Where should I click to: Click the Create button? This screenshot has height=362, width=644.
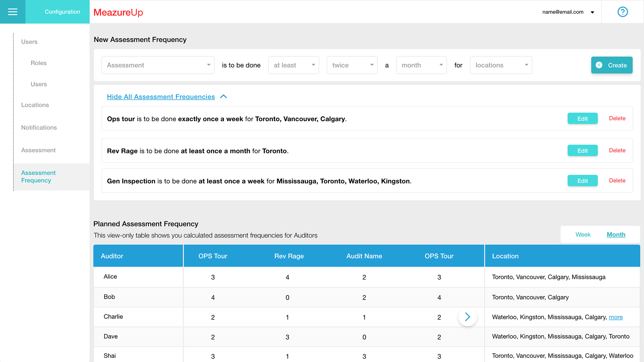612,65
